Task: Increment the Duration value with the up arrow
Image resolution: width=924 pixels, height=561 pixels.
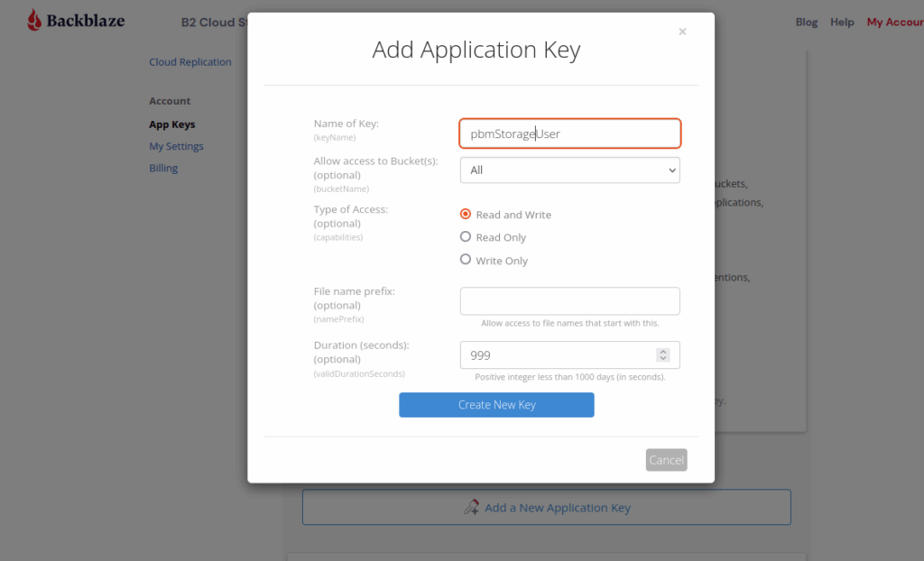Action: 666,351
